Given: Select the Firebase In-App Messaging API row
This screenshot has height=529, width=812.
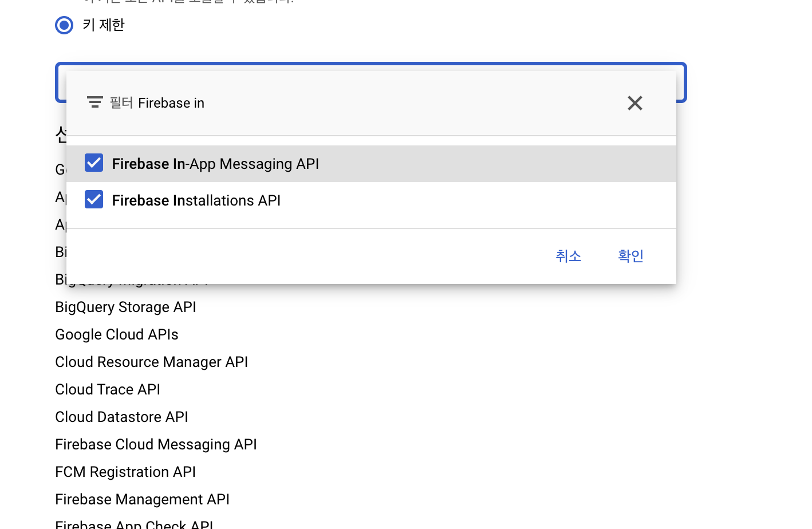Looking at the screenshot, I should 371,164.
